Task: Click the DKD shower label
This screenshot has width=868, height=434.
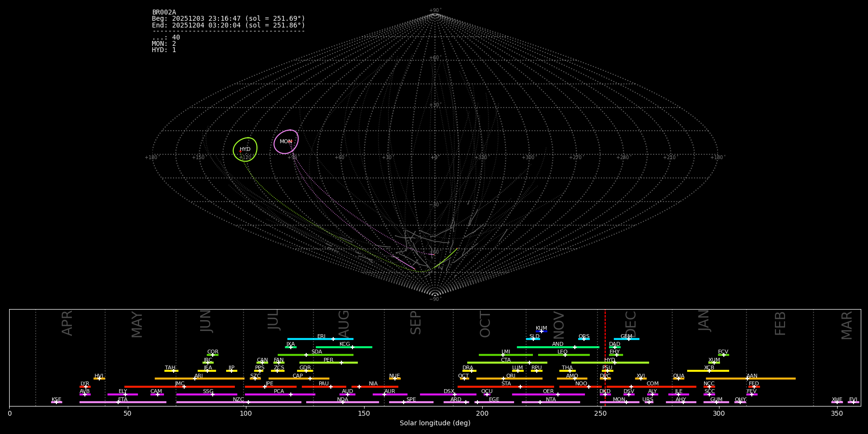Action: 605,392
